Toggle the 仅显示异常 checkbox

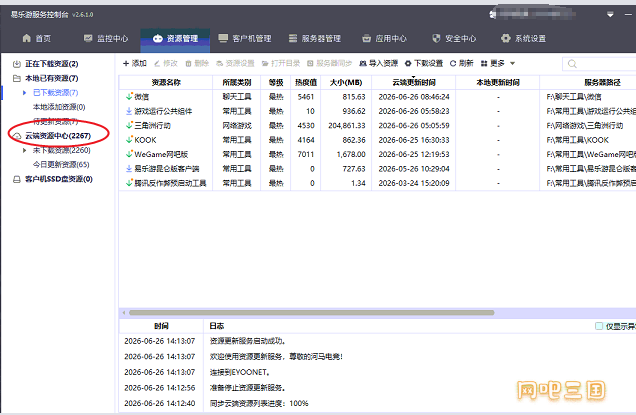(x=599, y=326)
